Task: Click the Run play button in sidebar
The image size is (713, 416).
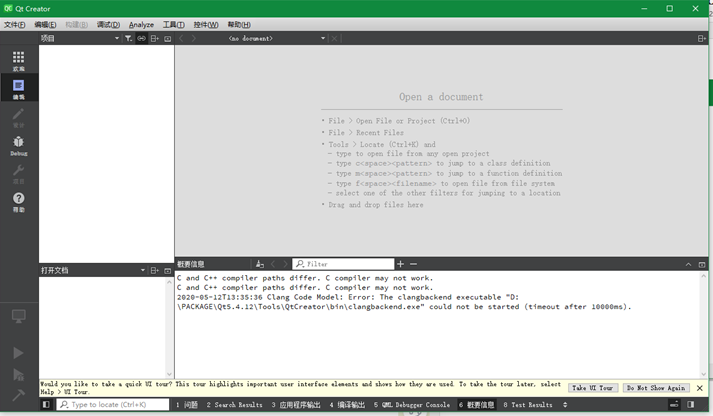Action: click(19, 353)
